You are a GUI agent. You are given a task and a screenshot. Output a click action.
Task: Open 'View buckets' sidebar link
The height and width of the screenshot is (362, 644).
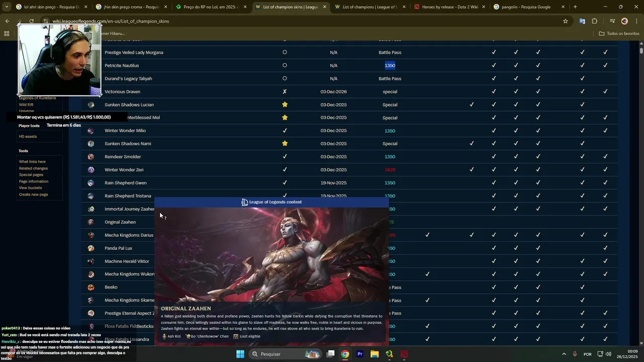tap(30, 188)
